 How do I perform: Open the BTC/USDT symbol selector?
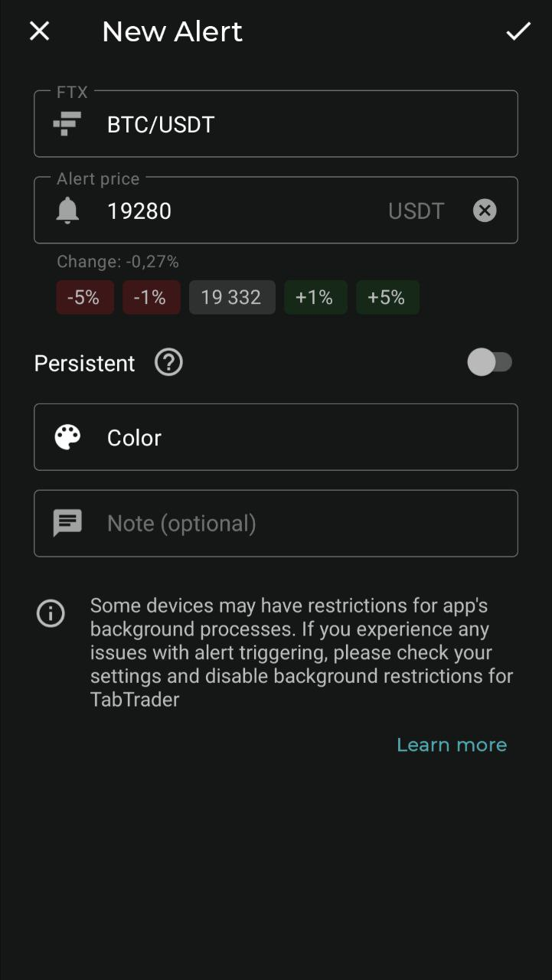(276, 124)
